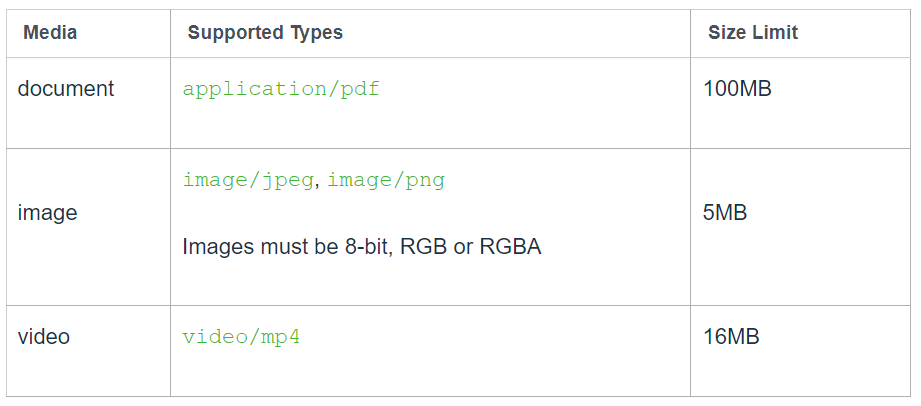Click the video row label

pyautogui.click(x=44, y=336)
